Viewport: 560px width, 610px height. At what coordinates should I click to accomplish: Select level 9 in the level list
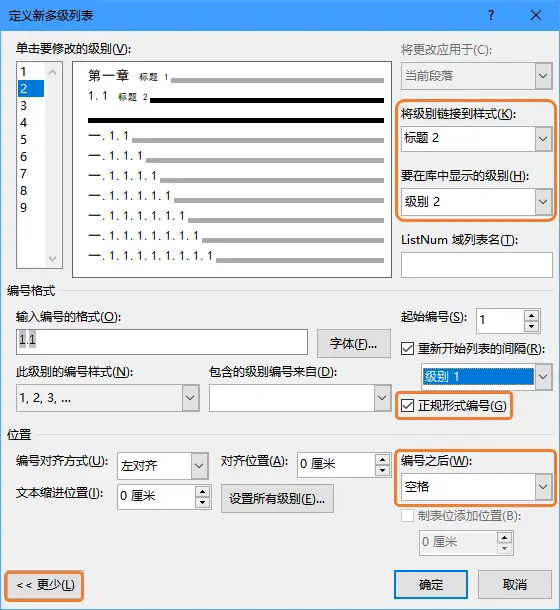point(31,207)
